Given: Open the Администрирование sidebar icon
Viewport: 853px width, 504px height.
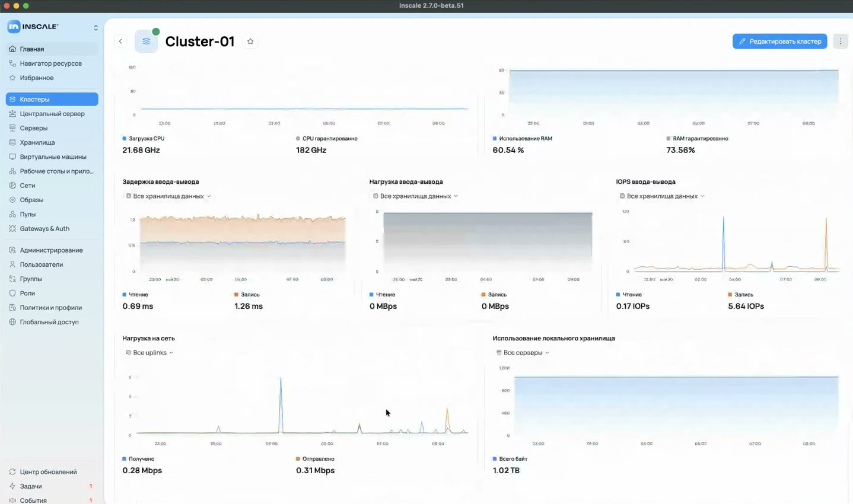Looking at the screenshot, I should point(12,250).
